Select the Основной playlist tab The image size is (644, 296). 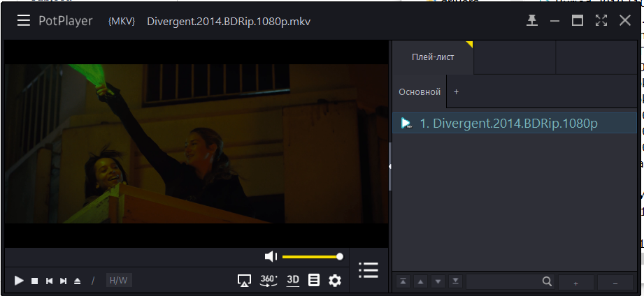420,92
